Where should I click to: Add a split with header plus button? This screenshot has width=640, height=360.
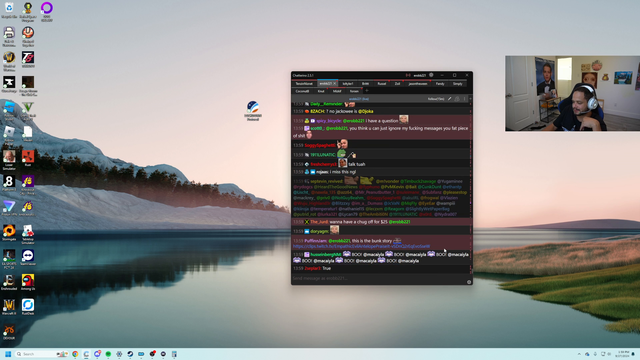(470, 99)
